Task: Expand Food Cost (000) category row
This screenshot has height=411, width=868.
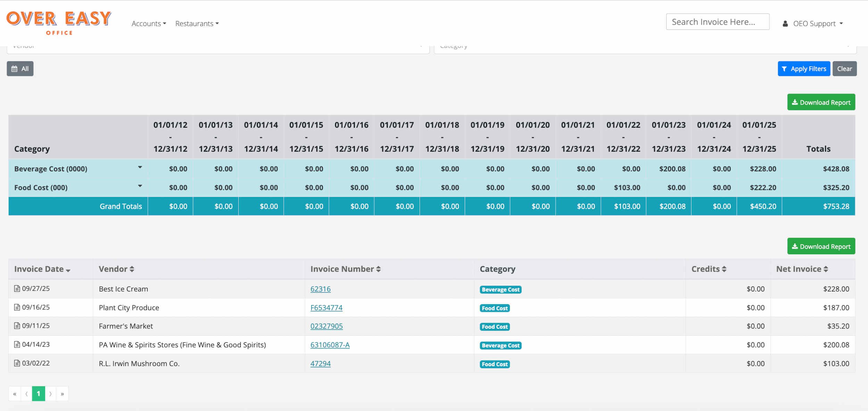Action: tap(140, 186)
